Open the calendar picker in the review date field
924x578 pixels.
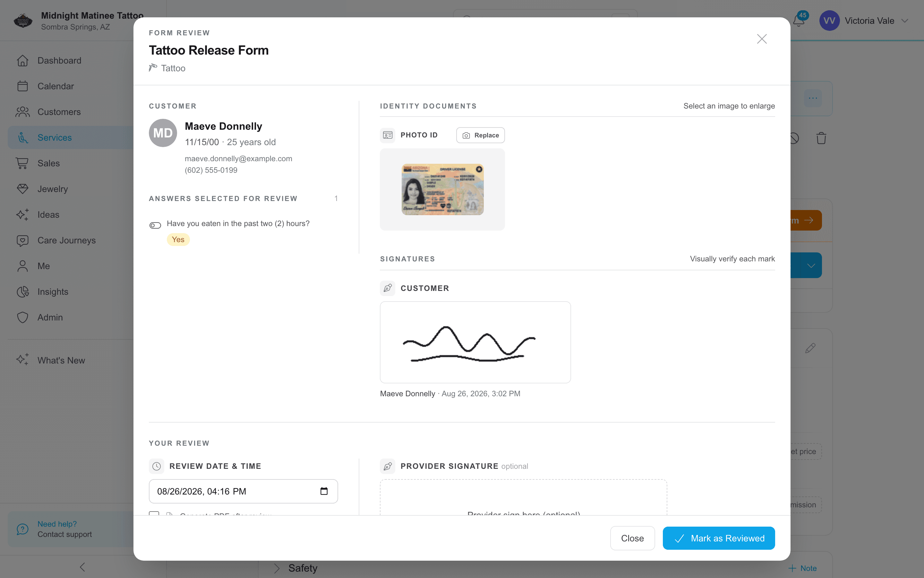pos(324,491)
